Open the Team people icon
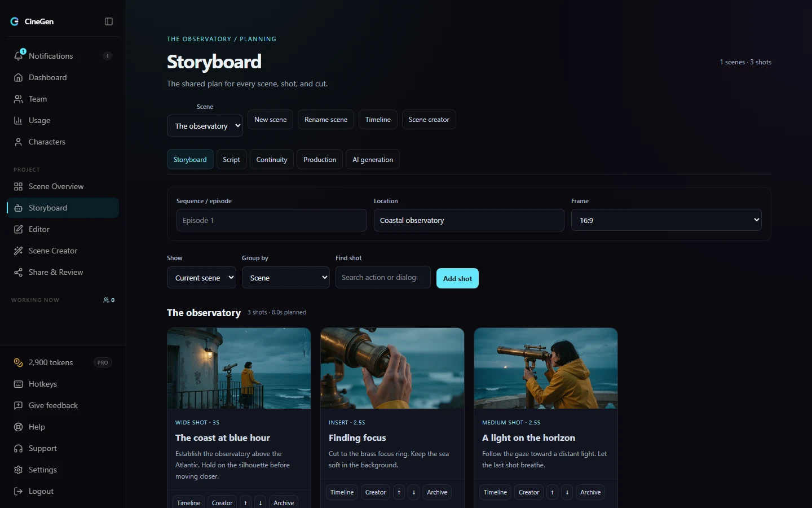 (18, 99)
